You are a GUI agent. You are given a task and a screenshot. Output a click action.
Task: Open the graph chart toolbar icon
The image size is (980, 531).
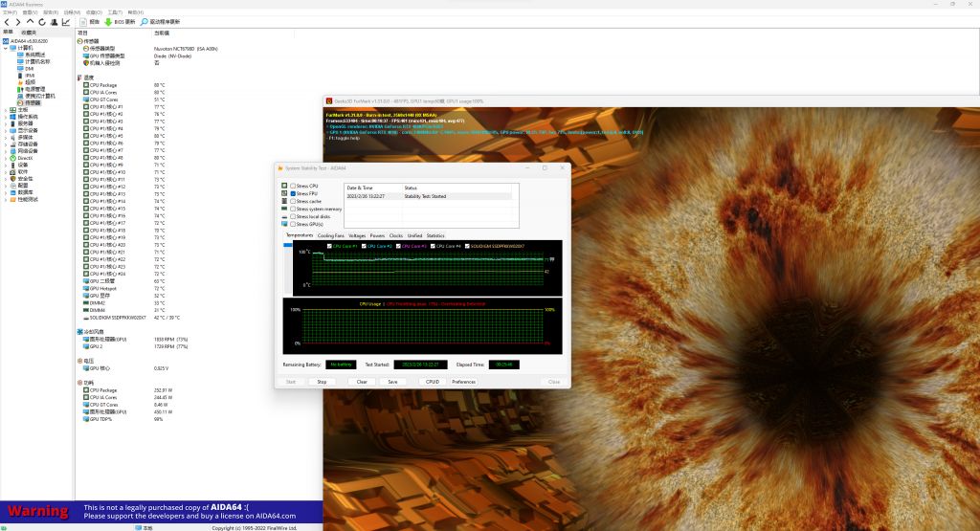tap(66, 21)
